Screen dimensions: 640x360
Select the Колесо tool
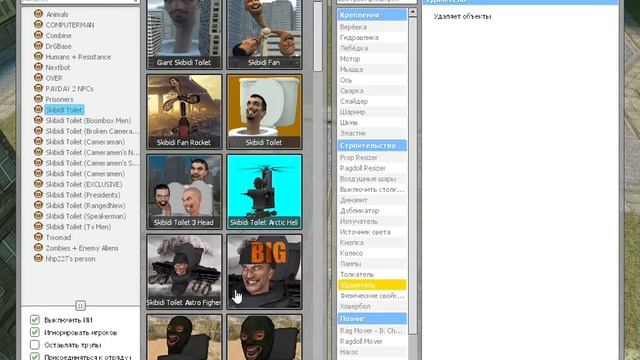(372, 253)
